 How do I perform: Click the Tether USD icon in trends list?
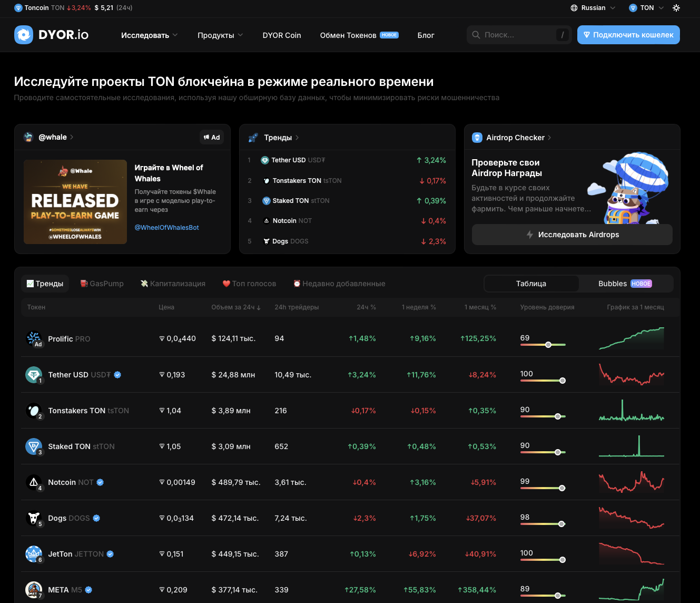265,160
